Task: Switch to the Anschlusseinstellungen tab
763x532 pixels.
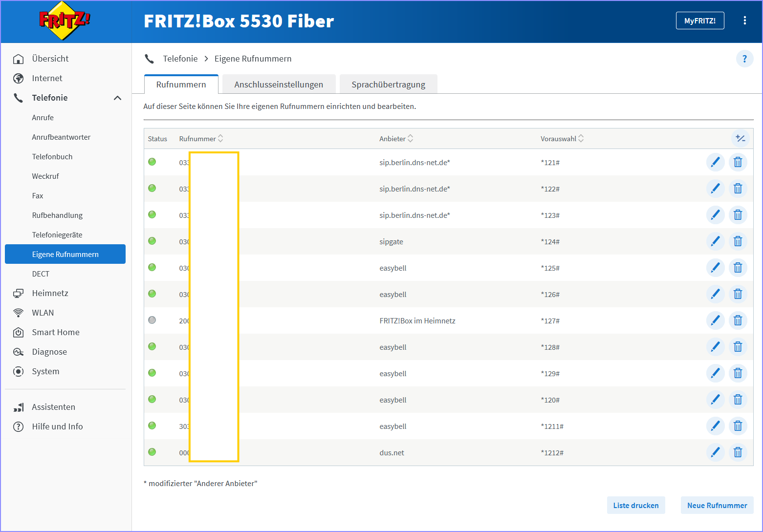Action: pos(279,84)
